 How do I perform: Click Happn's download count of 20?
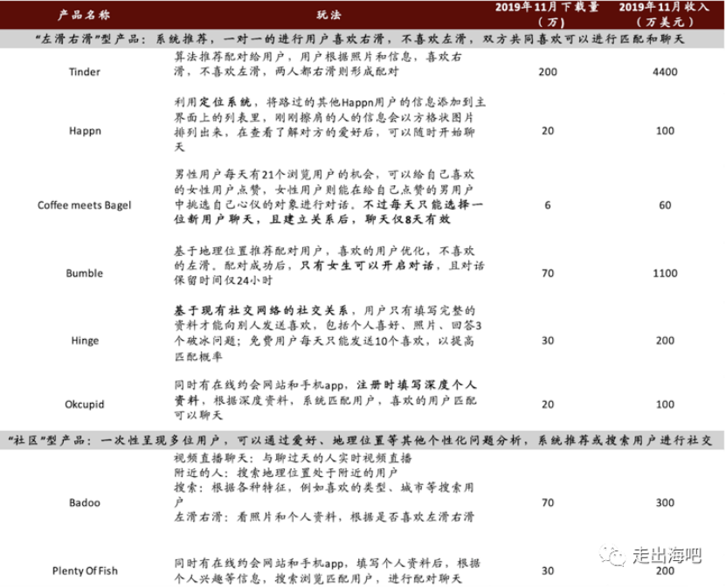pyautogui.click(x=548, y=131)
